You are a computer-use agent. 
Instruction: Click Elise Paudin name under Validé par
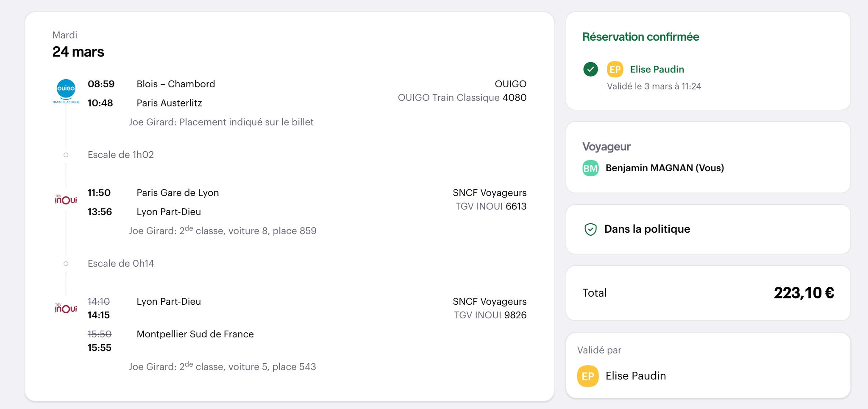[x=636, y=376]
